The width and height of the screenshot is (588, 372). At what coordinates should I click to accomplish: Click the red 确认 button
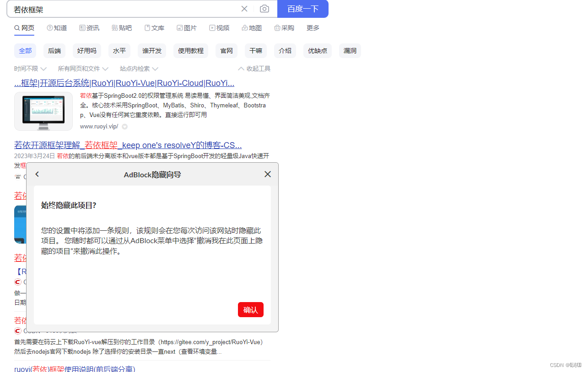click(251, 310)
